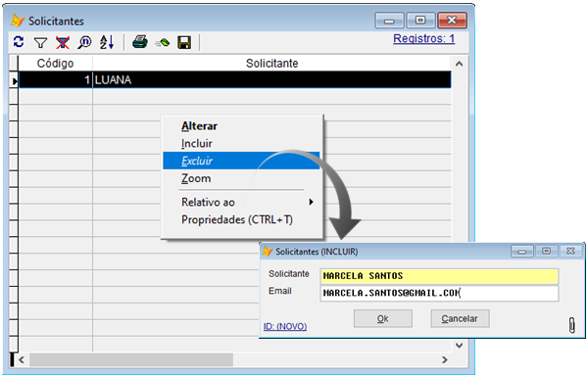The width and height of the screenshot is (588, 376).
Task: Click the Ok button
Action: tap(383, 318)
